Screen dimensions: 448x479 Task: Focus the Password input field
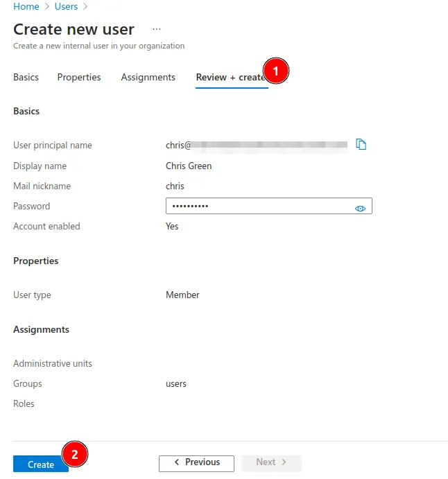[x=257, y=207]
